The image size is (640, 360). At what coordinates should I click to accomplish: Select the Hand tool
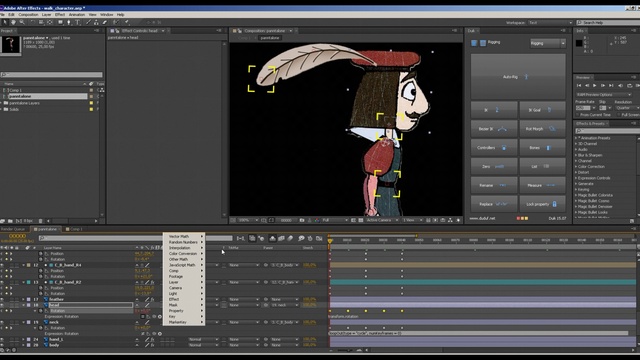pos(13,22)
